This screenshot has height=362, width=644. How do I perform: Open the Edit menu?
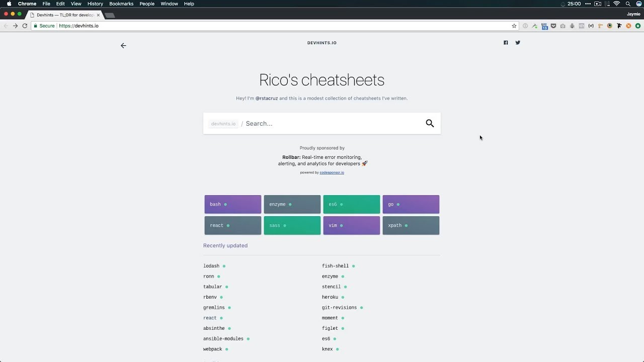coord(60,4)
